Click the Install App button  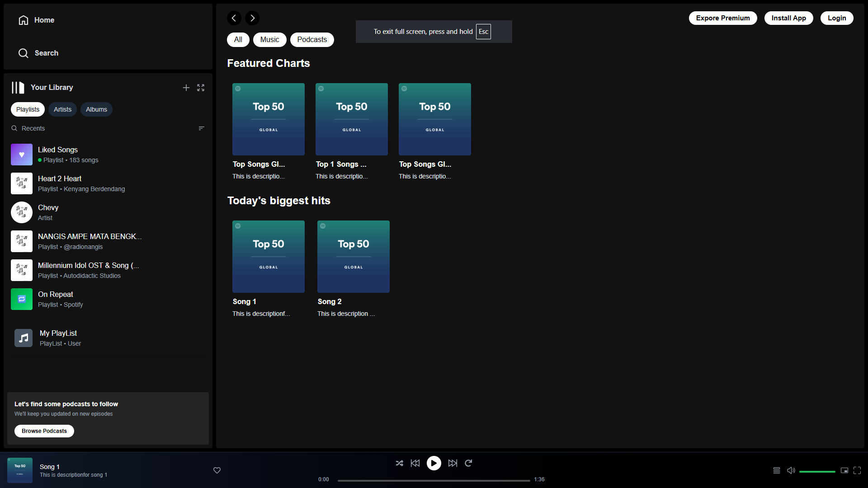click(x=788, y=18)
